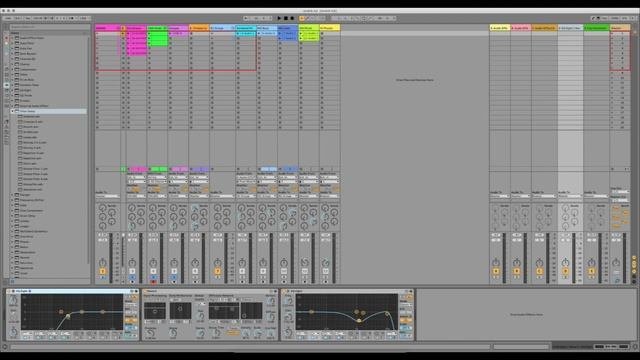640x360 pixels.
Task: Expand the External Audio Effect folder
Action: point(13,106)
